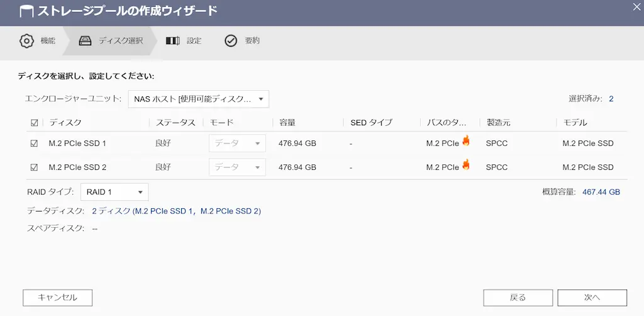Click the M.2 PCIe SSD 2 disk name
Screen dimensions: 644x316
coord(77,167)
